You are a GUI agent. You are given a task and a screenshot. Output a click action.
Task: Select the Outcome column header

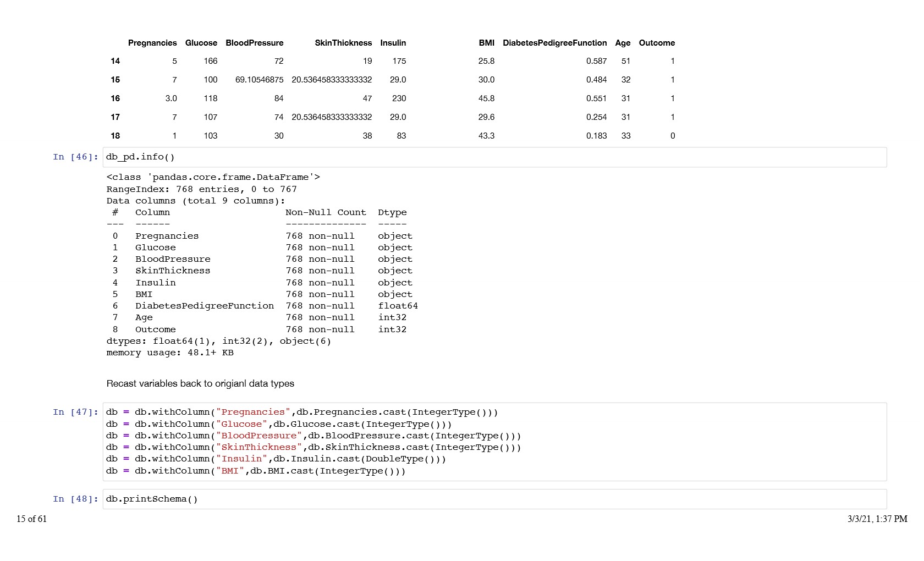(657, 43)
